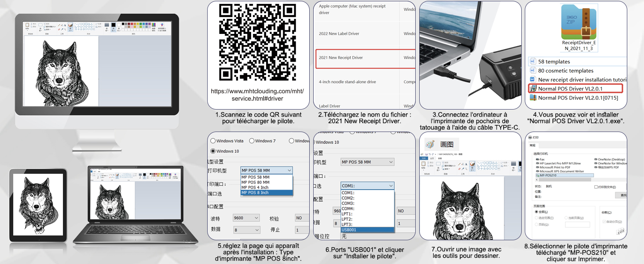Choose MP POS 80 MM from list
The image size is (644, 264).
(x=267, y=182)
